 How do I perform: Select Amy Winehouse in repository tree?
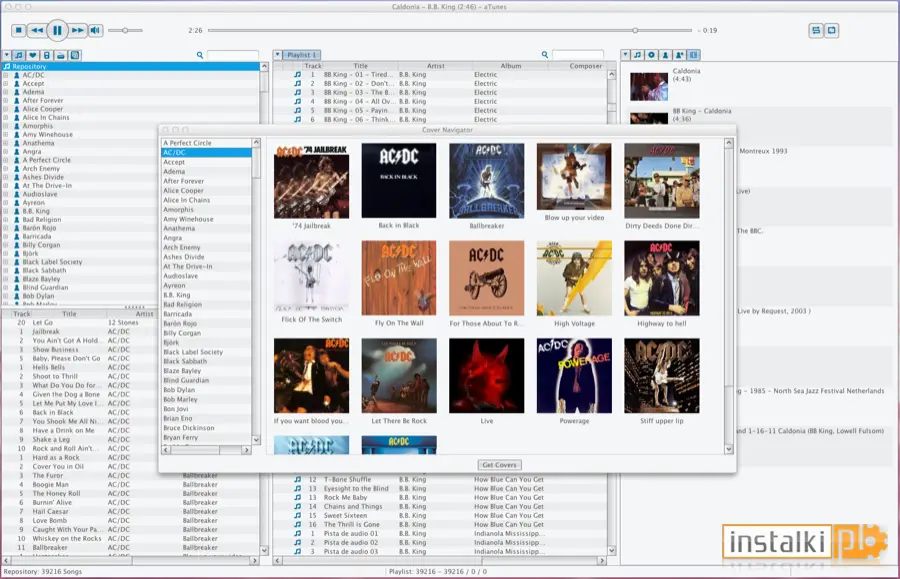pos(48,135)
